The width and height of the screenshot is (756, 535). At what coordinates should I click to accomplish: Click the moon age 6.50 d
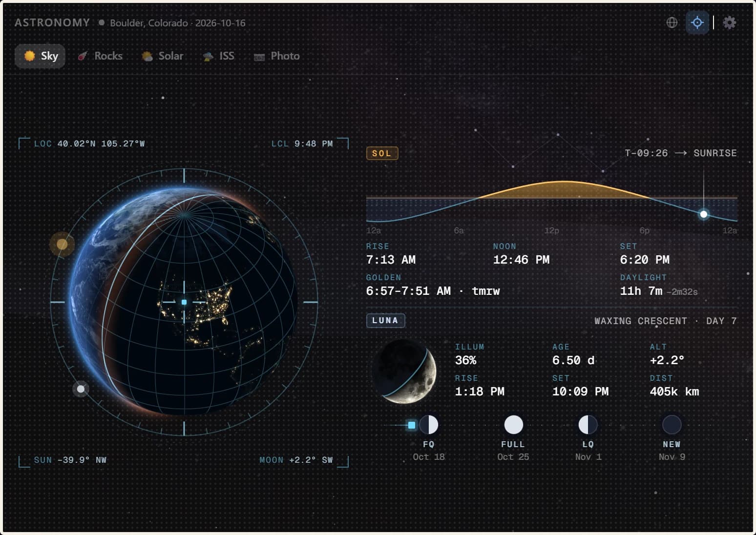tap(573, 360)
